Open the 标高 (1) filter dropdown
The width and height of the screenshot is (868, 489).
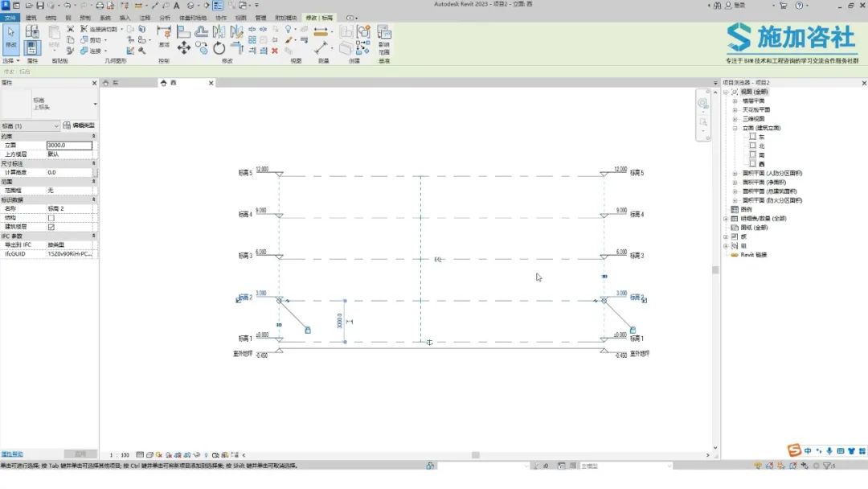coord(30,125)
